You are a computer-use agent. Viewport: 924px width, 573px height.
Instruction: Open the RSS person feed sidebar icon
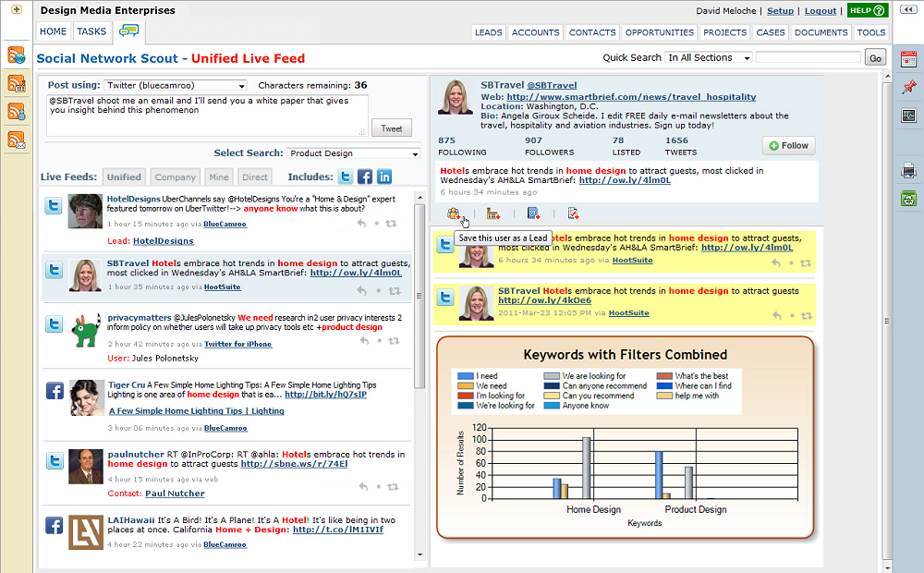(x=17, y=112)
